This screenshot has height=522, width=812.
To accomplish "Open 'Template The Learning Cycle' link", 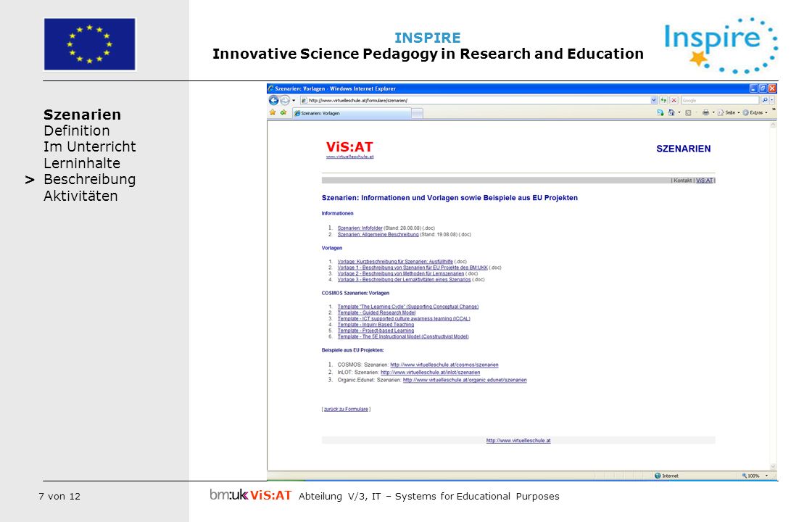I will tap(408, 307).
